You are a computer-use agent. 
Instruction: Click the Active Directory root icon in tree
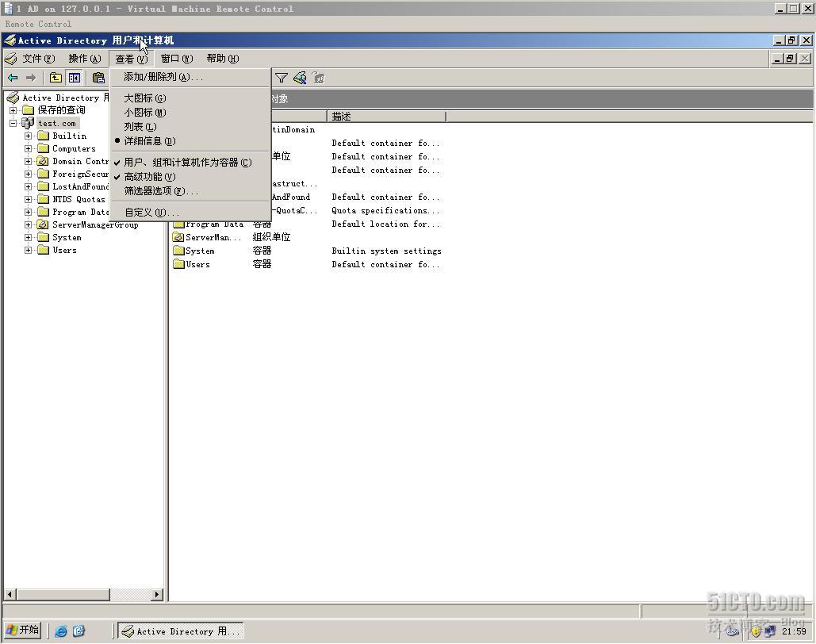click(13, 98)
